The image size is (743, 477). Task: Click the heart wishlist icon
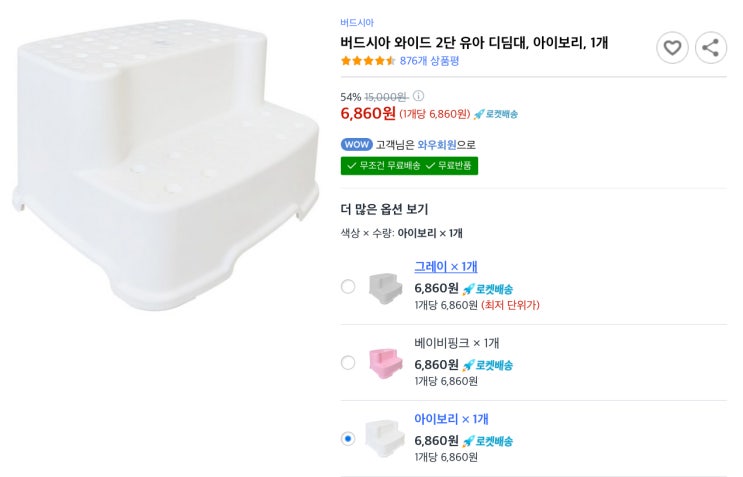672,47
